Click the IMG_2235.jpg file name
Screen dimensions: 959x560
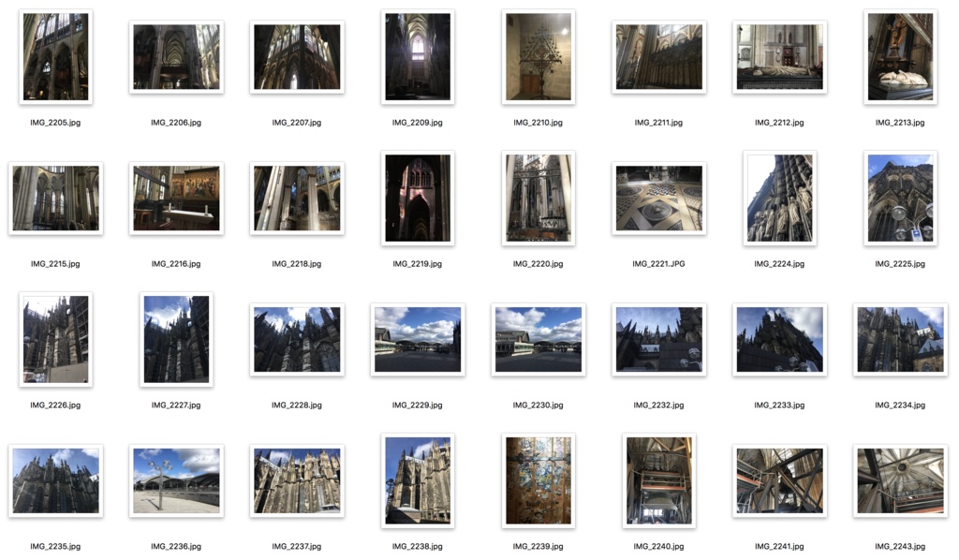pos(55,546)
